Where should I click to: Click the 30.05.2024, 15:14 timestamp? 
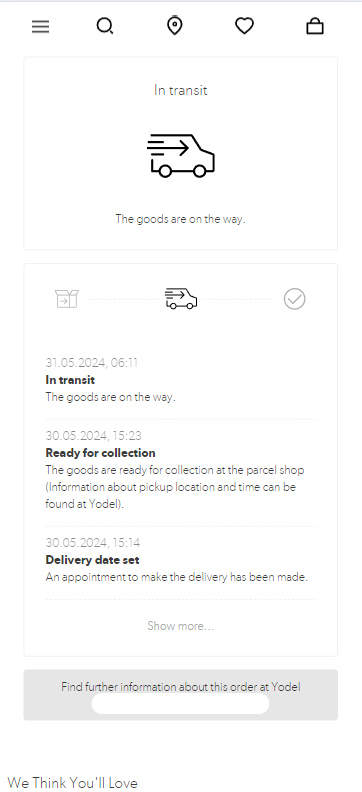(x=93, y=542)
